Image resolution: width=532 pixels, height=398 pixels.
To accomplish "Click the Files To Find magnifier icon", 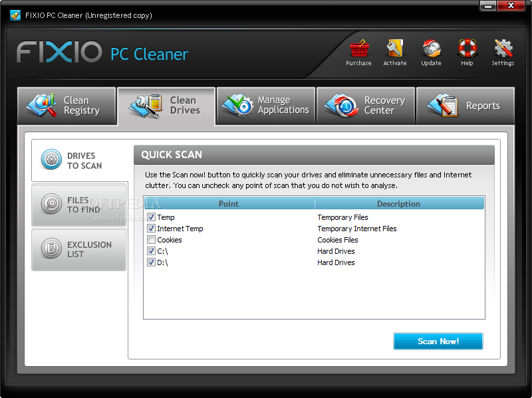I will tap(51, 204).
